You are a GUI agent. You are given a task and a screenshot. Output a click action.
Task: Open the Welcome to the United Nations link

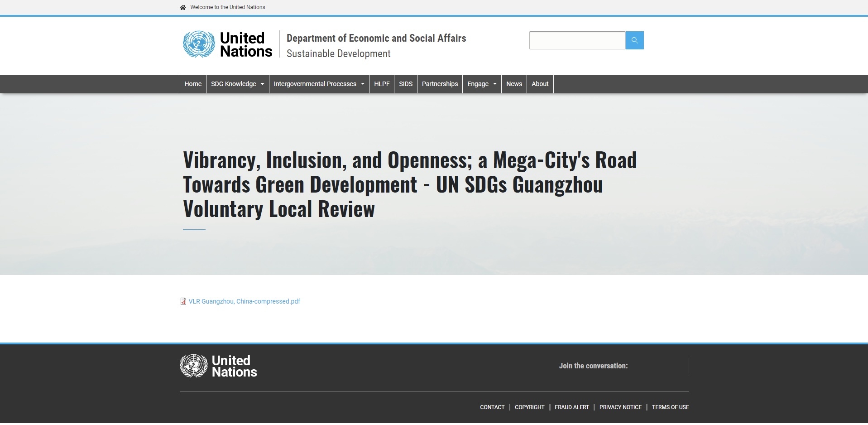click(228, 7)
